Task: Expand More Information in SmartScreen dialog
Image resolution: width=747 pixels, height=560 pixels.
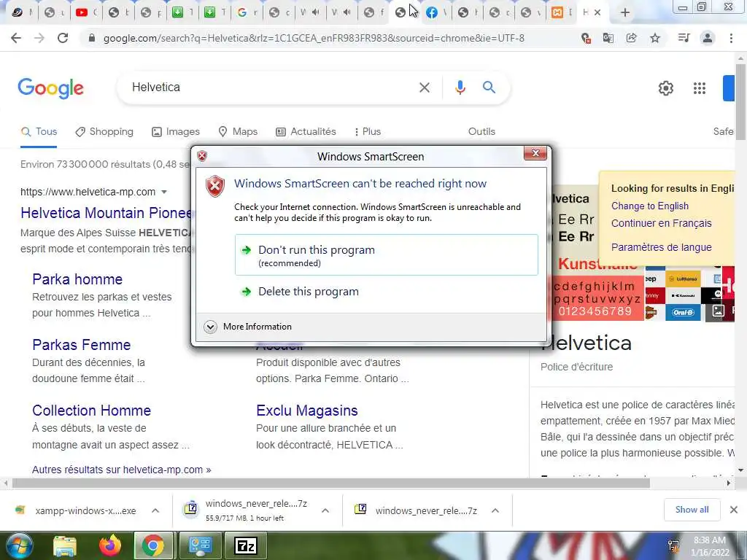Action: click(248, 327)
